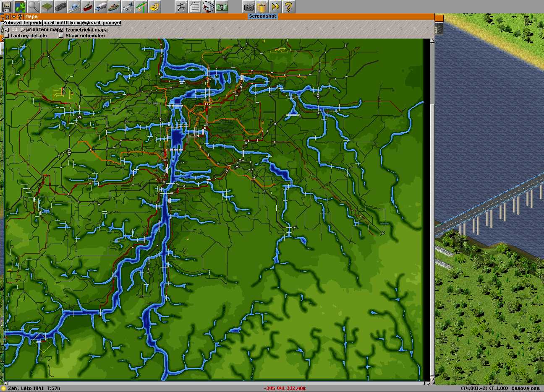Viewport: 544px width, 392px height.
Task: Increase map zoom with the right arrow
Action: [22, 30]
